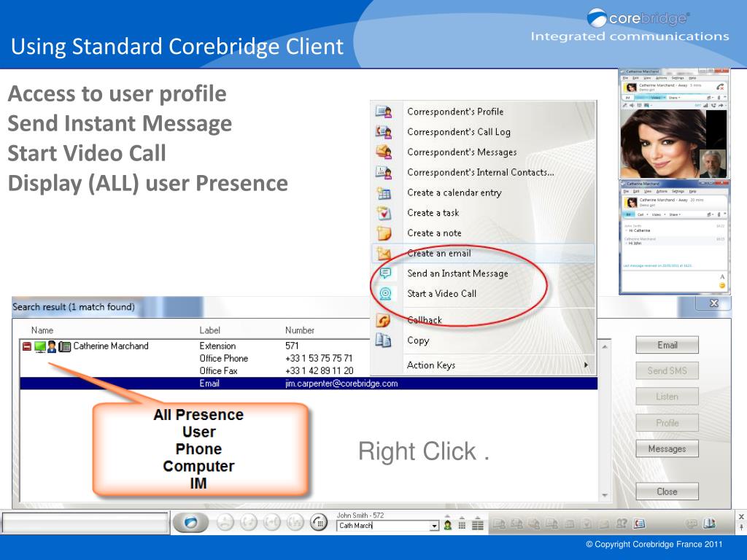Choose Correspondent's Call Log menu entry
747x560 pixels.
tap(483, 132)
